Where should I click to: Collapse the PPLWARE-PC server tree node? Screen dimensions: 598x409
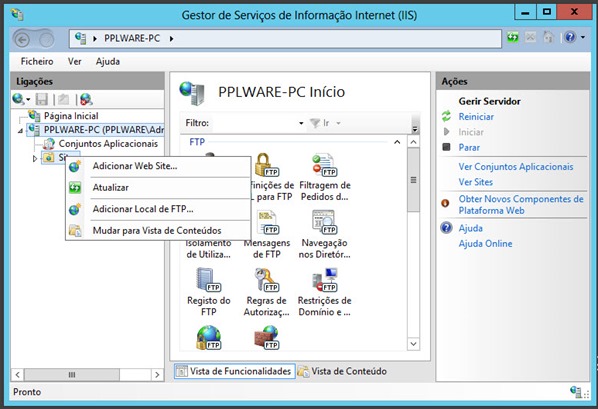20,131
